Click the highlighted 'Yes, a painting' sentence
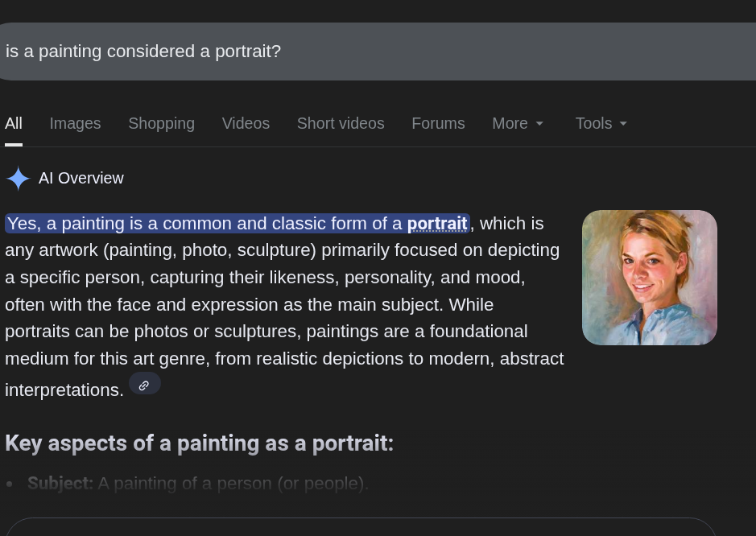The height and width of the screenshot is (536, 756). pos(201,224)
